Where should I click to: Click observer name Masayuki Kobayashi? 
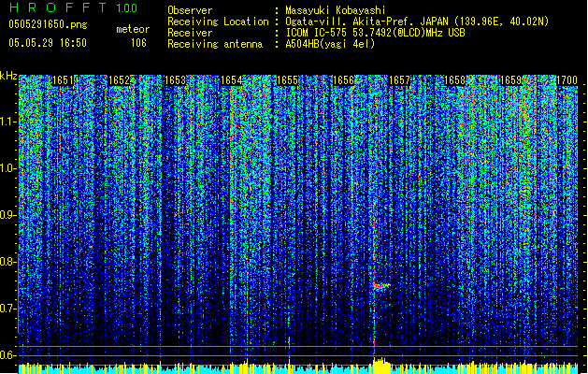336,10
